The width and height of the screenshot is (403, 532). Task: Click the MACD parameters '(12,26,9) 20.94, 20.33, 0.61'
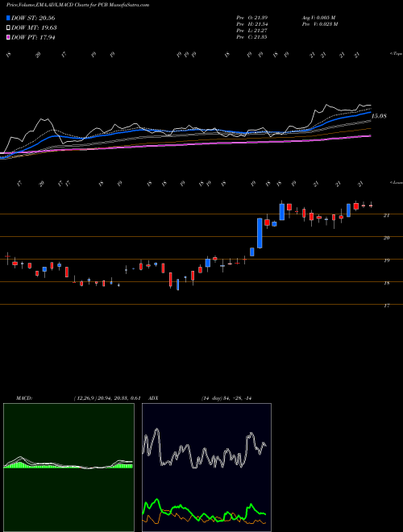point(107,398)
